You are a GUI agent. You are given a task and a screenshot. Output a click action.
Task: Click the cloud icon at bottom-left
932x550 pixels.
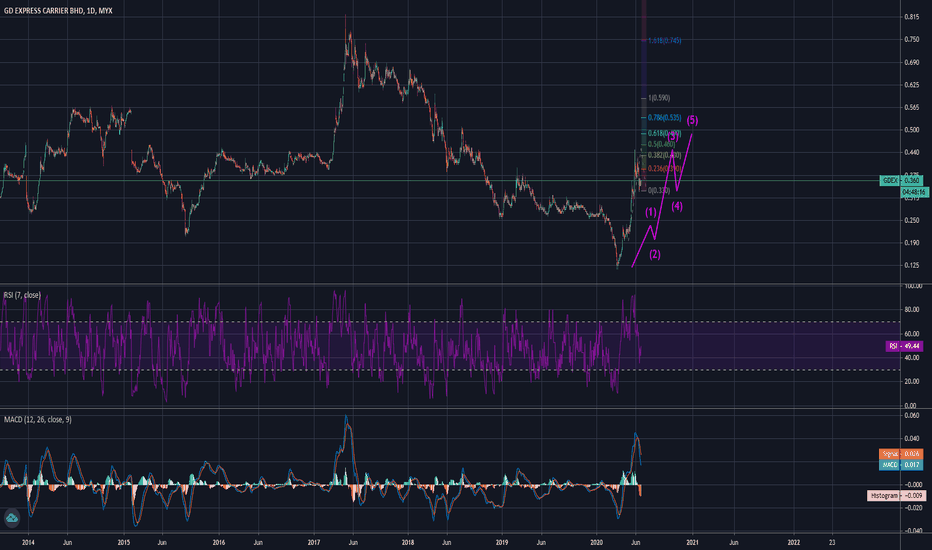[12, 518]
